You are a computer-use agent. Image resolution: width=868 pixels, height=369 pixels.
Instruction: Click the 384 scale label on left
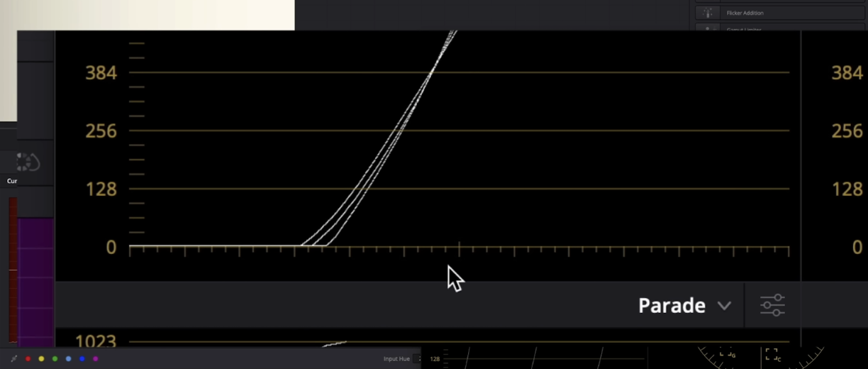click(101, 72)
